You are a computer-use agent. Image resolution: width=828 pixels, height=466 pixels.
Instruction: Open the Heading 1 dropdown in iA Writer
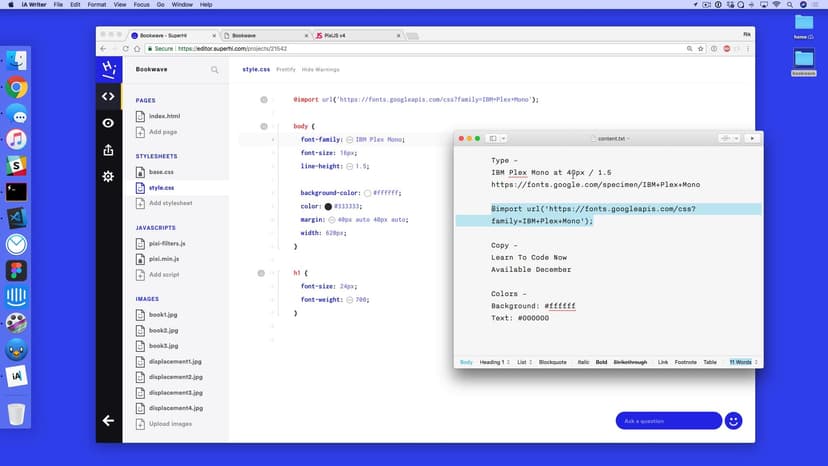[493, 362]
